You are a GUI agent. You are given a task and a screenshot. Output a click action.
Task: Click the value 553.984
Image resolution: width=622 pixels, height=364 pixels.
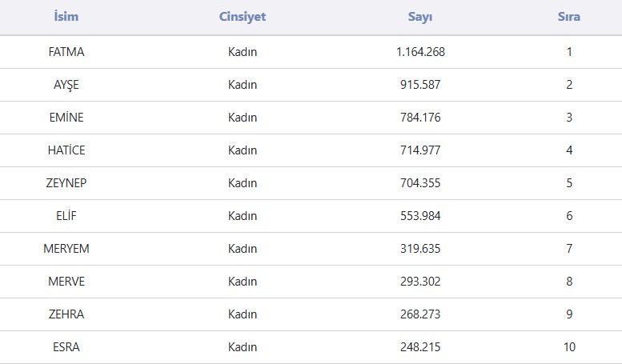point(420,216)
